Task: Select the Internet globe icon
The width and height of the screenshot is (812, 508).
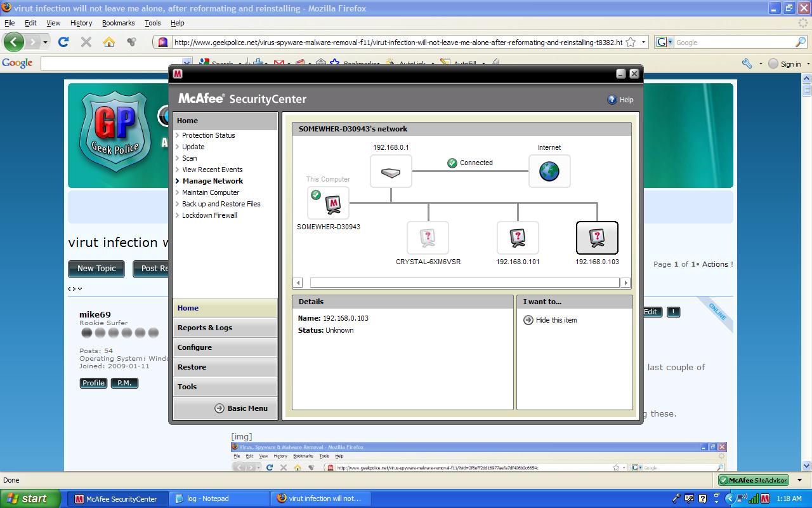Action: pyautogui.click(x=549, y=171)
